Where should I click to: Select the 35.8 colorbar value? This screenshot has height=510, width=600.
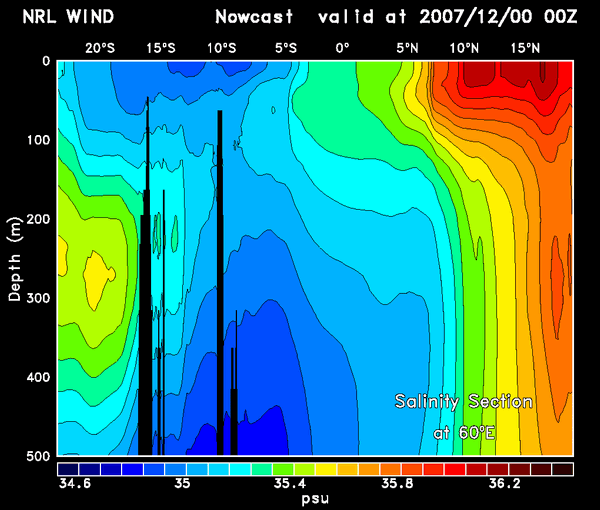(397, 484)
